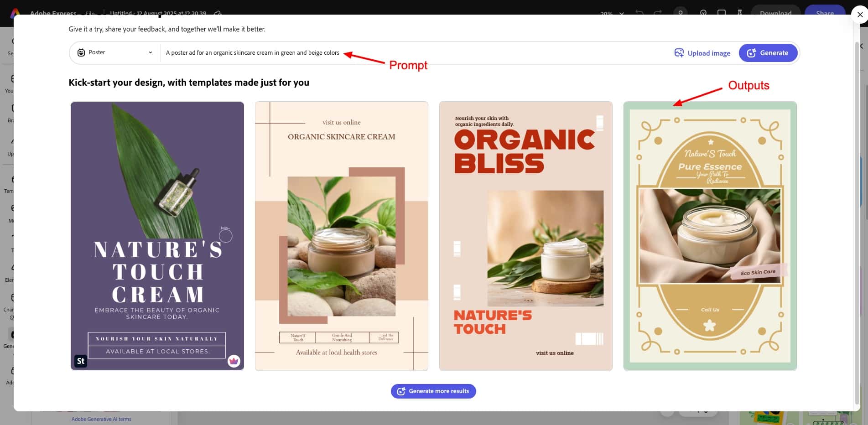Select the Organic Bliss poster template
Image resolution: width=868 pixels, height=425 pixels.
tap(525, 236)
